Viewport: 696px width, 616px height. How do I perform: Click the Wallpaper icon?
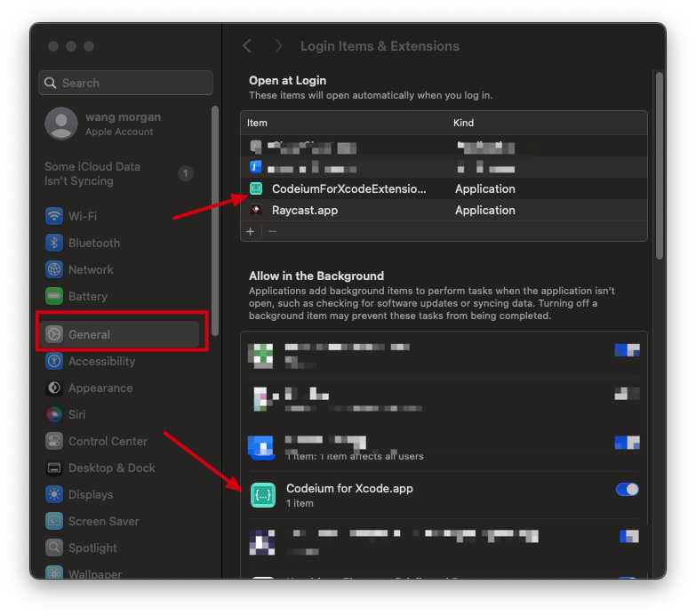coord(54,572)
